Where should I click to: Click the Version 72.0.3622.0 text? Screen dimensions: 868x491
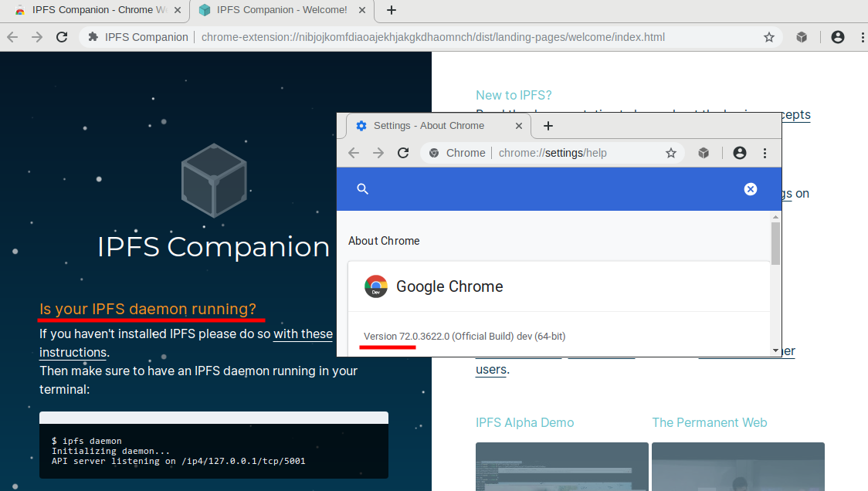click(x=464, y=336)
